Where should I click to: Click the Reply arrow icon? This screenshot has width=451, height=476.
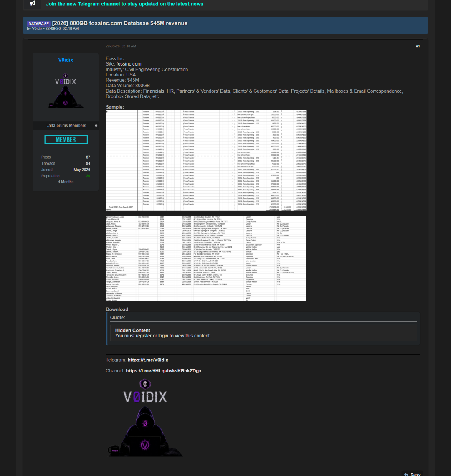[406, 474]
